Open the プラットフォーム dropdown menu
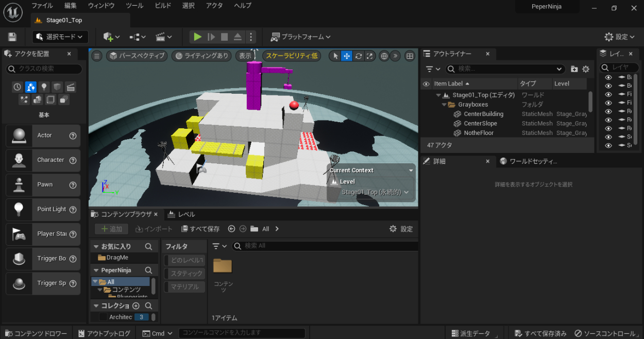 click(300, 37)
